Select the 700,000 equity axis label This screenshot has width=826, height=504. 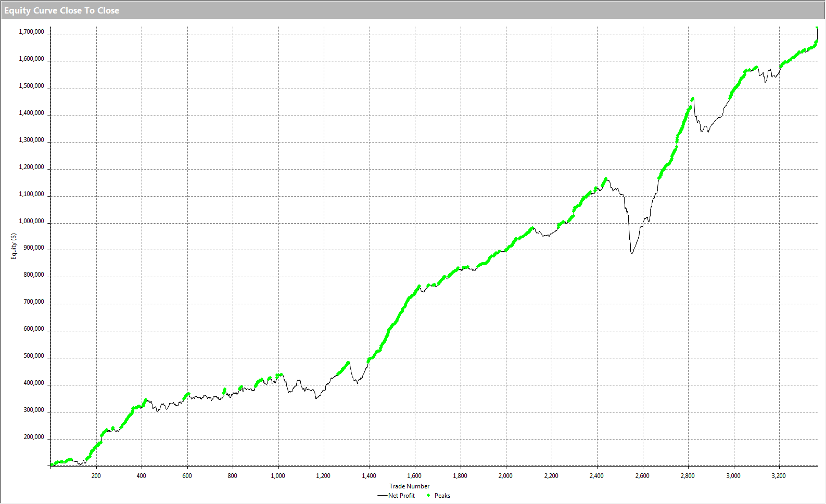(34, 302)
